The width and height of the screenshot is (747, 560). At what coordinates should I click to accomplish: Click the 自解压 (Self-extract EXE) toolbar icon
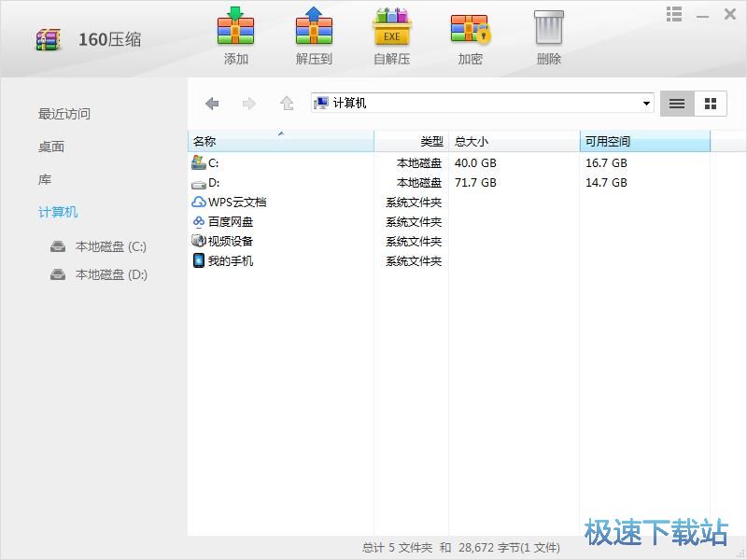[x=391, y=27]
